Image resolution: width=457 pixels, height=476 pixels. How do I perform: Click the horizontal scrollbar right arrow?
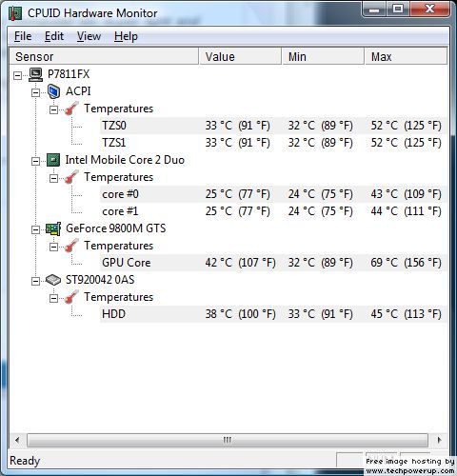pyautogui.click(x=439, y=440)
